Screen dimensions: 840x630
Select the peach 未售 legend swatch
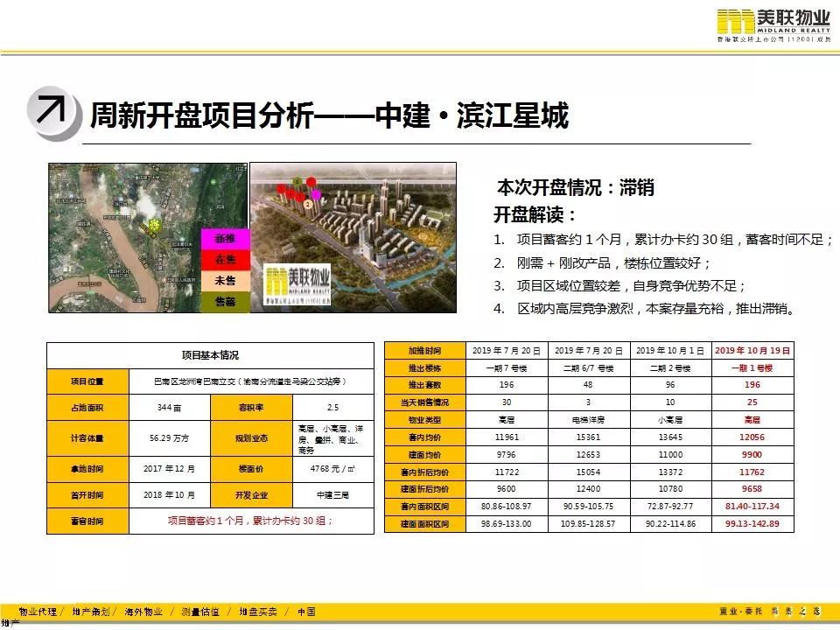point(226,281)
